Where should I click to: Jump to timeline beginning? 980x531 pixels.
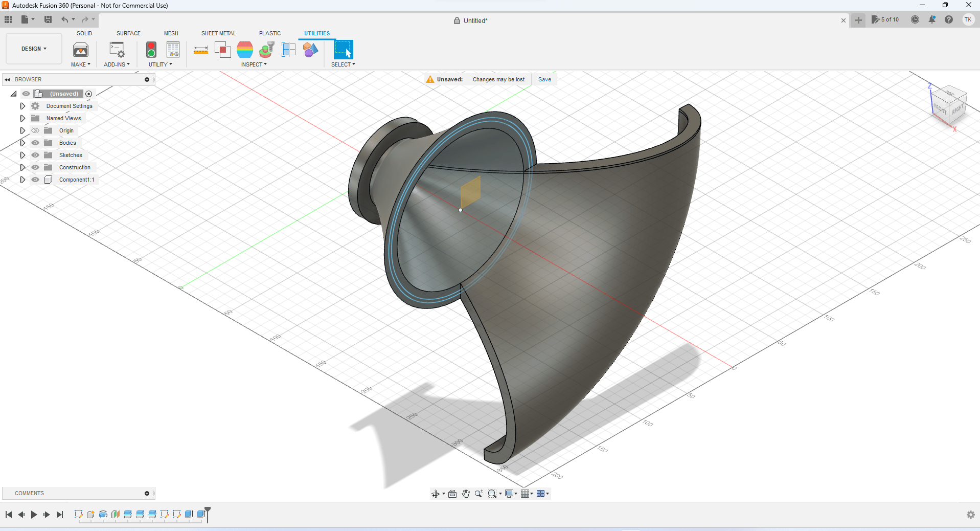(x=9, y=515)
